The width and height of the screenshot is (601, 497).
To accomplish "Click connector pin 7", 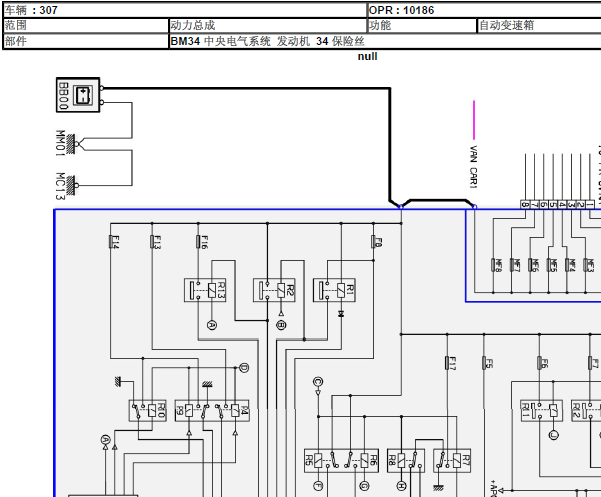I will point(534,205).
